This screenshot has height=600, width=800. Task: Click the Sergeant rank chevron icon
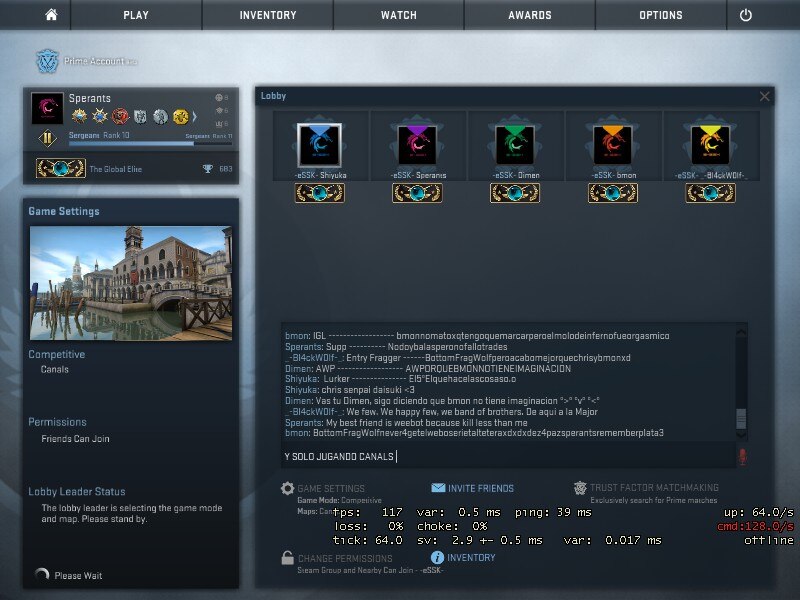tap(47, 138)
